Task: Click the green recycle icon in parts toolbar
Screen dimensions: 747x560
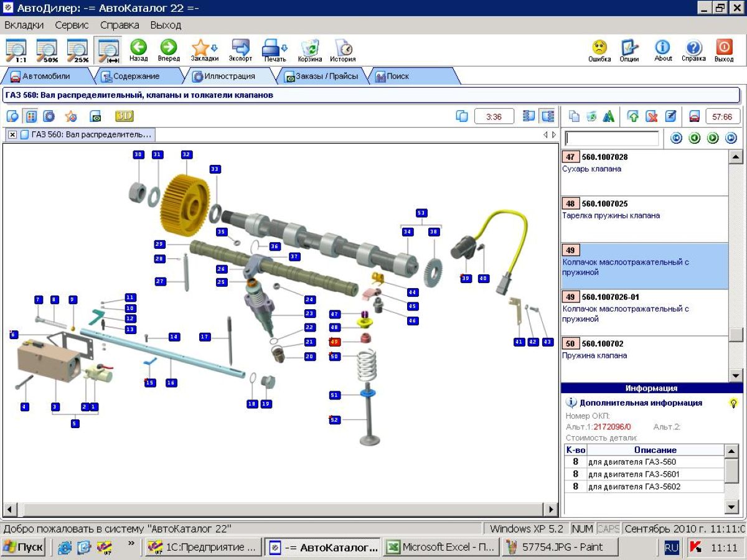Action: click(591, 116)
